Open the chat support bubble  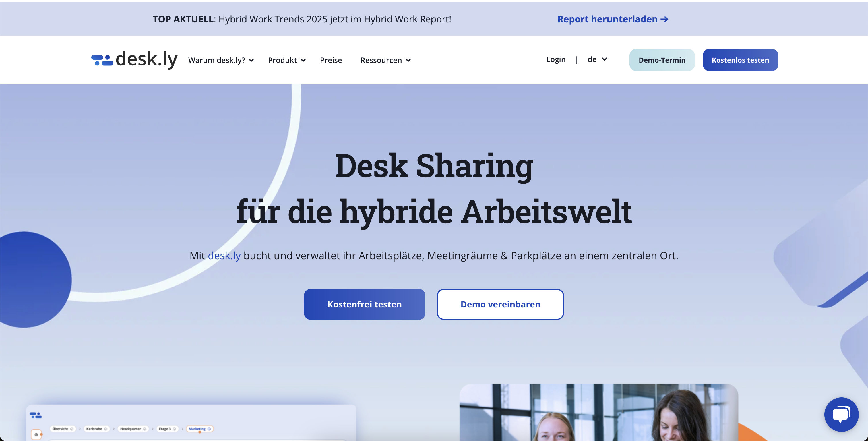[841, 414]
